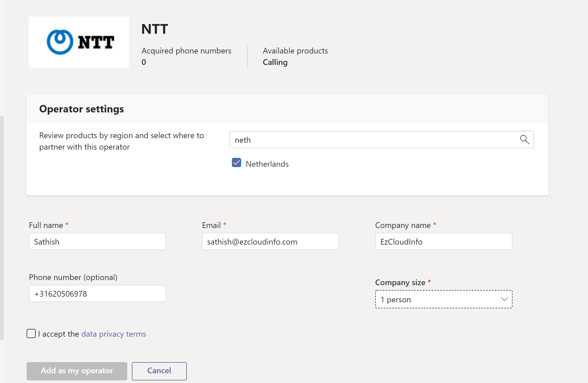This screenshot has height=383, width=588.
Task: Accept the data privacy terms checkbox
Action: pos(31,334)
